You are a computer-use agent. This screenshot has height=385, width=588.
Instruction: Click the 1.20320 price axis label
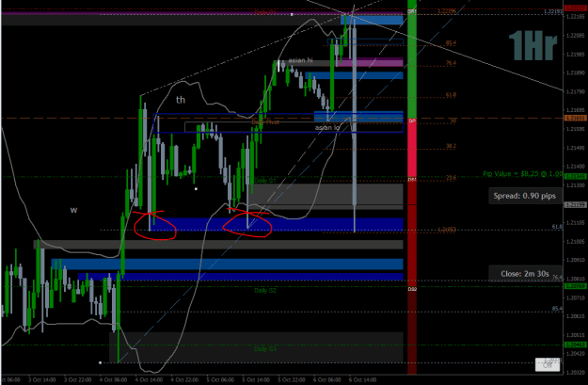point(576,372)
